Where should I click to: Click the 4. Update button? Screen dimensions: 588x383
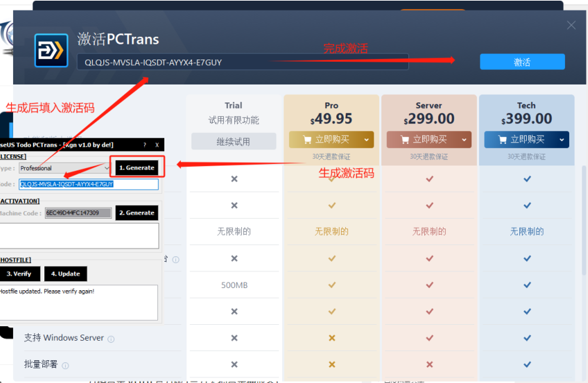pos(66,274)
